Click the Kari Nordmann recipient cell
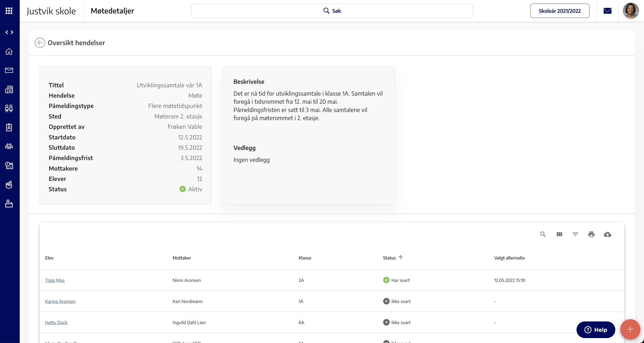The image size is (644, 343). [187, 301]
